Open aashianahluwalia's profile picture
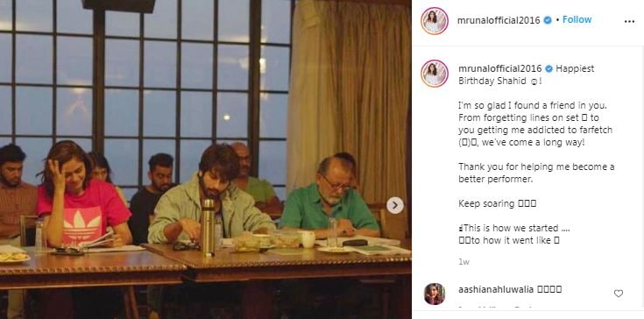The height and width of the screenshot is (319, 644). 434,294
